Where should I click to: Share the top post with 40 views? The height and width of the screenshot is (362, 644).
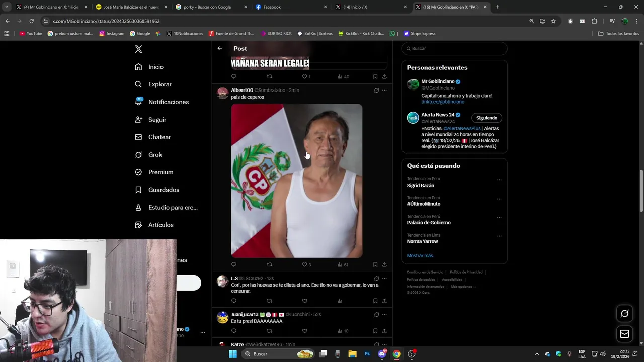click(x=384, y=76)
